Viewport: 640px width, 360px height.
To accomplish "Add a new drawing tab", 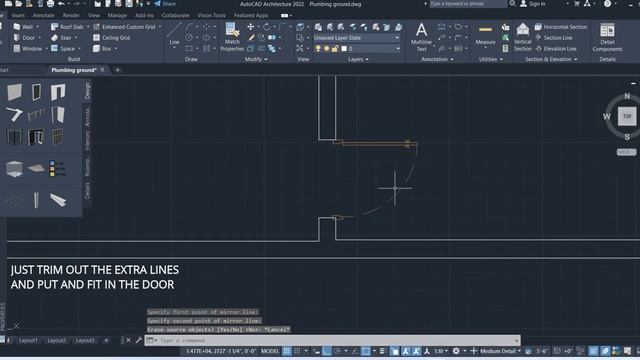I will coord(118,70).
